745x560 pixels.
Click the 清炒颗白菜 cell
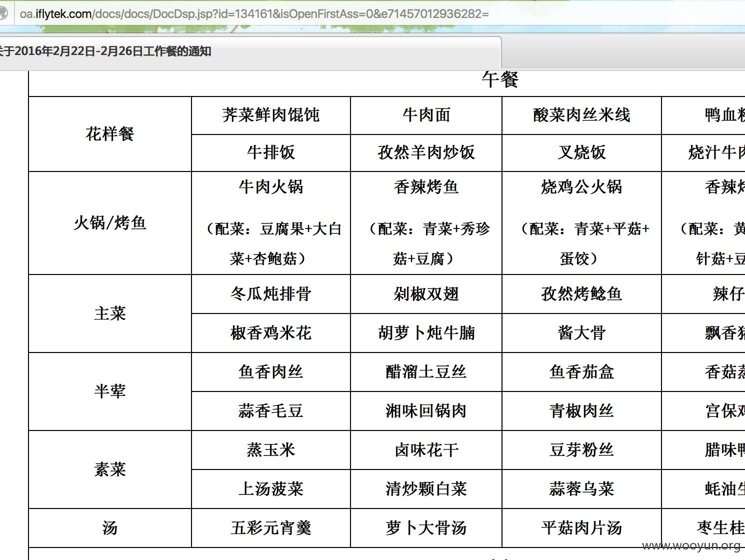pos(426,489)
